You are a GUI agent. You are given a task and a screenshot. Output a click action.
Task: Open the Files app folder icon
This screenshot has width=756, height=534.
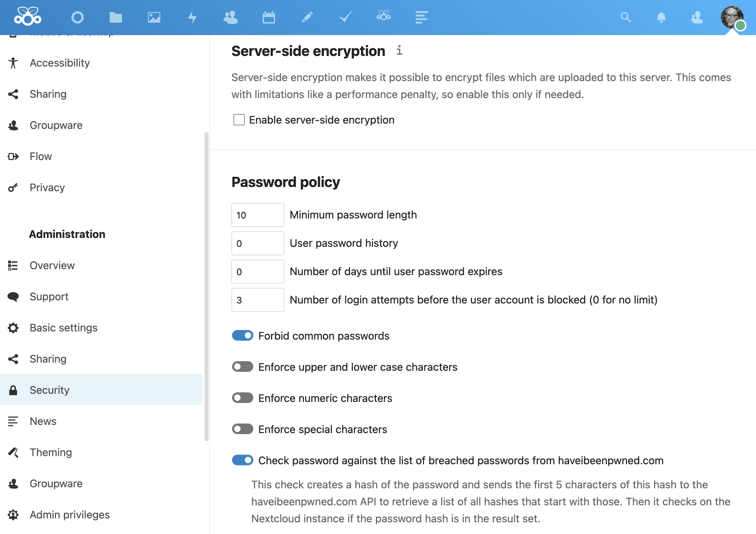click(115, 17)
